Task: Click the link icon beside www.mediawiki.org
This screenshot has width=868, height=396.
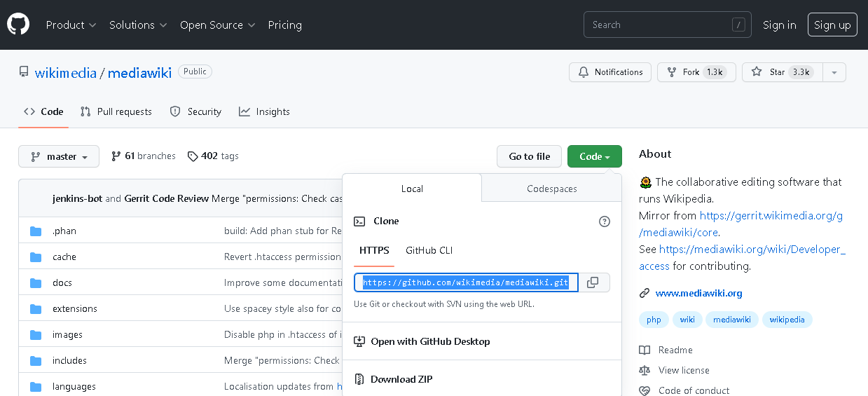Action: point(645,294)
